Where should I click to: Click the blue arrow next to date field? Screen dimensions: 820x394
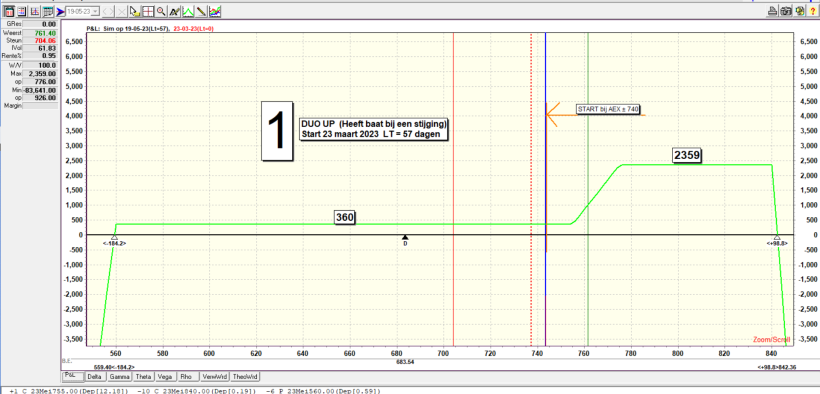click(60, 11)
